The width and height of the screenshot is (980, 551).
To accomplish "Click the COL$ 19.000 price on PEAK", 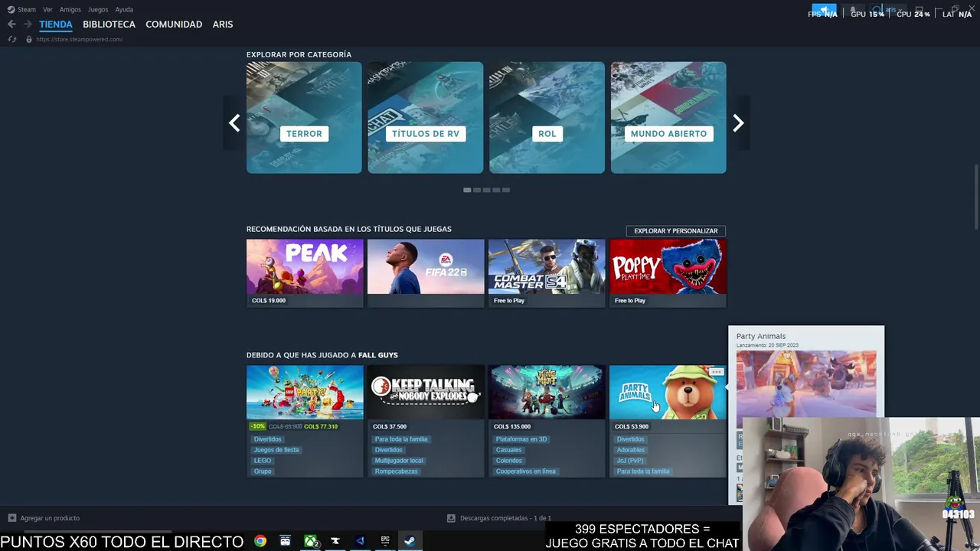I will (269, 301).
